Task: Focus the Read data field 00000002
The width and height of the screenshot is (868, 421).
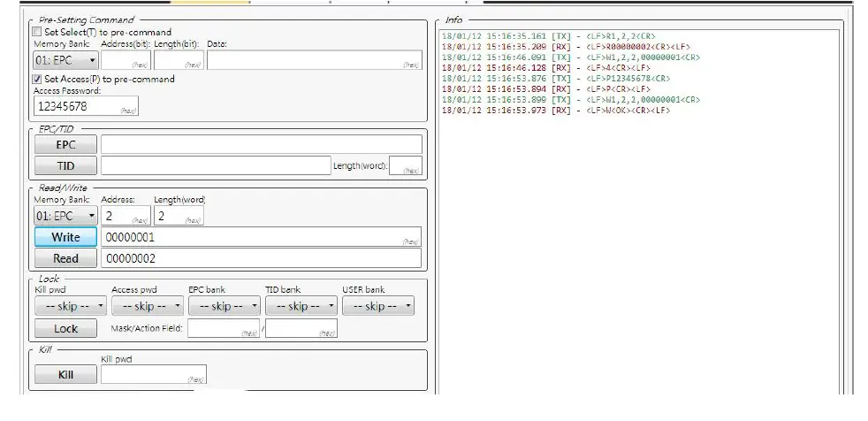Action: click(261, 258)
